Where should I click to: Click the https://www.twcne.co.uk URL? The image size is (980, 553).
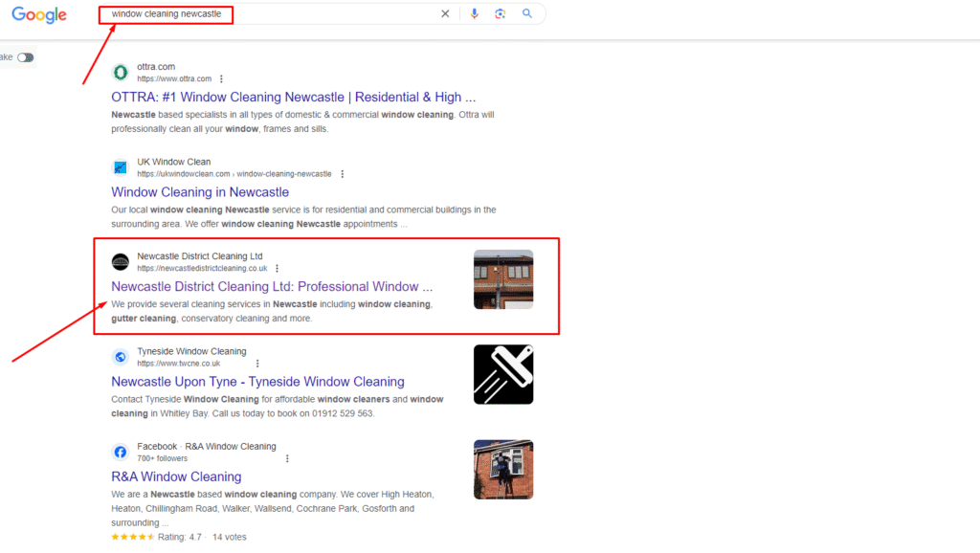coord(179,363)
